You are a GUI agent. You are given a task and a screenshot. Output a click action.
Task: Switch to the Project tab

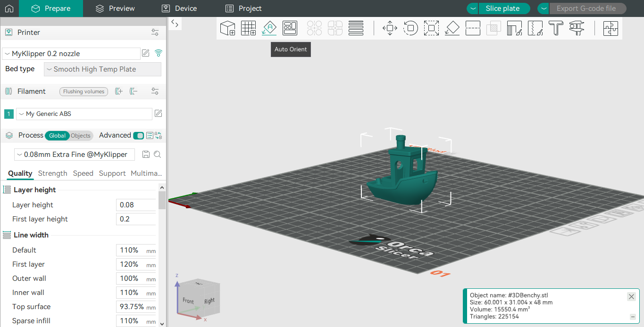(x=243, y=8)
